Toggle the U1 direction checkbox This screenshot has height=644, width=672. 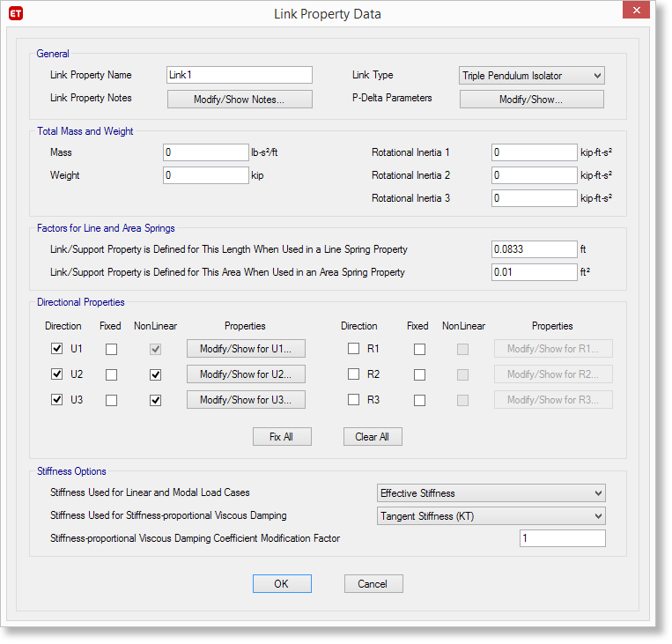point(56,349)
